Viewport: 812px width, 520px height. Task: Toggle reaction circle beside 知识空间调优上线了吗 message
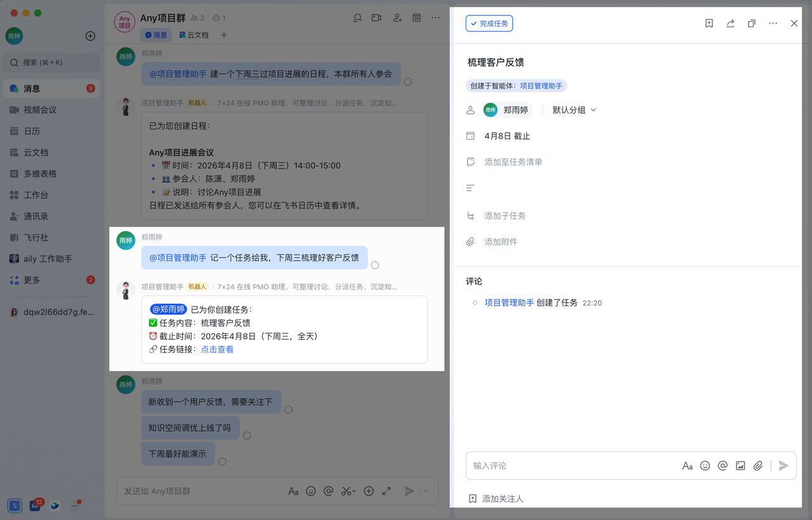point(247,436)
